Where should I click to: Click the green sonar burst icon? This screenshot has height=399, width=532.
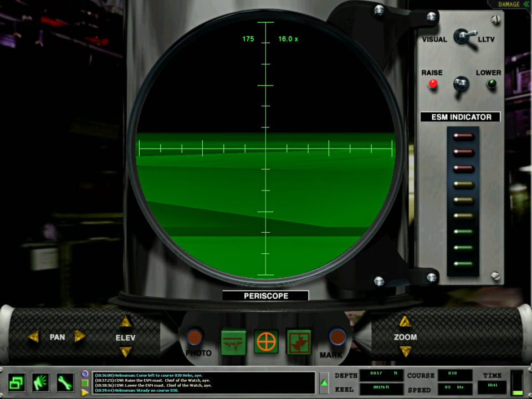(41, 382)
